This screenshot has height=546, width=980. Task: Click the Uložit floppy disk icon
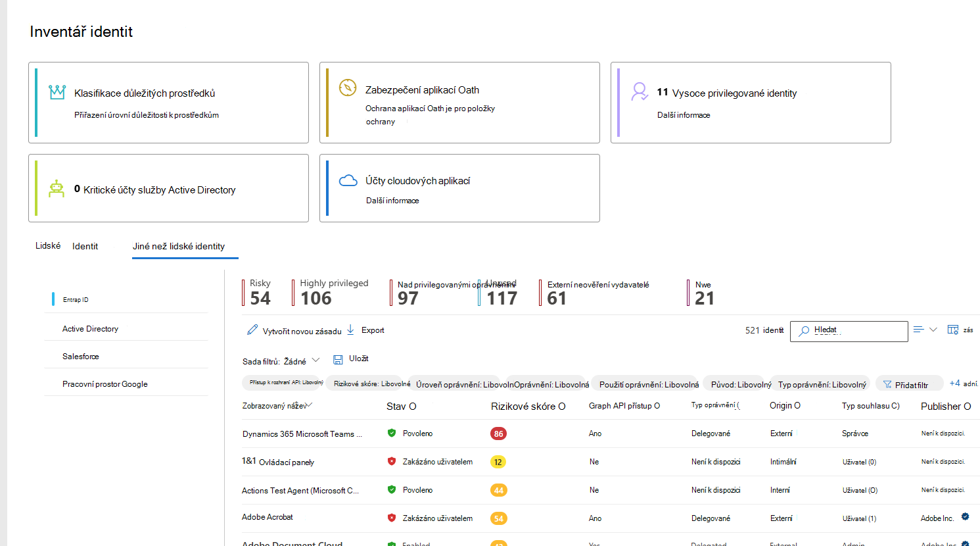coord(338,359)
